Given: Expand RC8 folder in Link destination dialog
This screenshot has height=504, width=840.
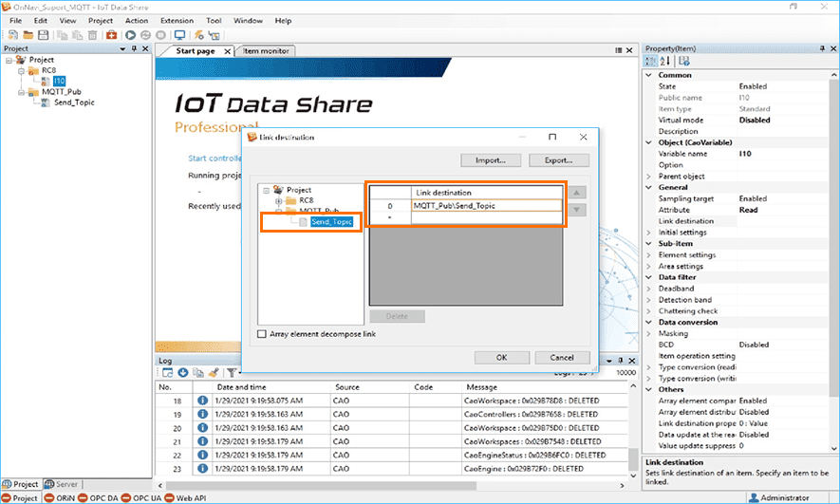Looking at the screenshot, I should click(278, 201).
